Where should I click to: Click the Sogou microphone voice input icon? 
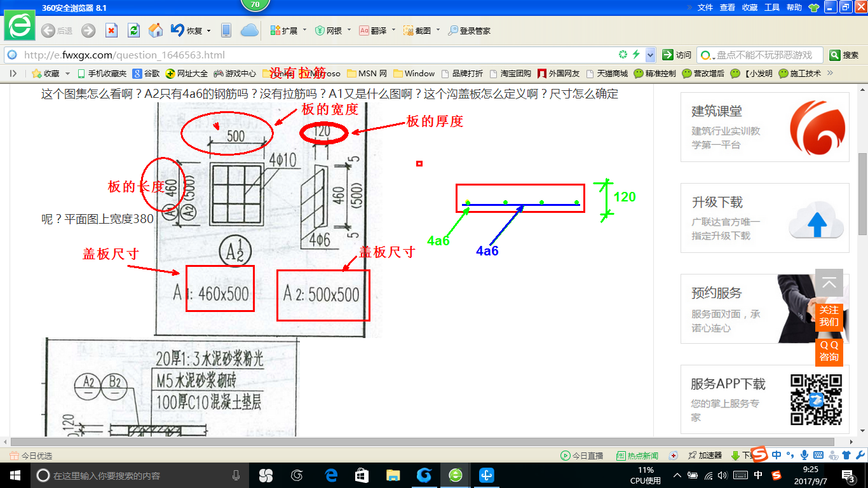804,455
